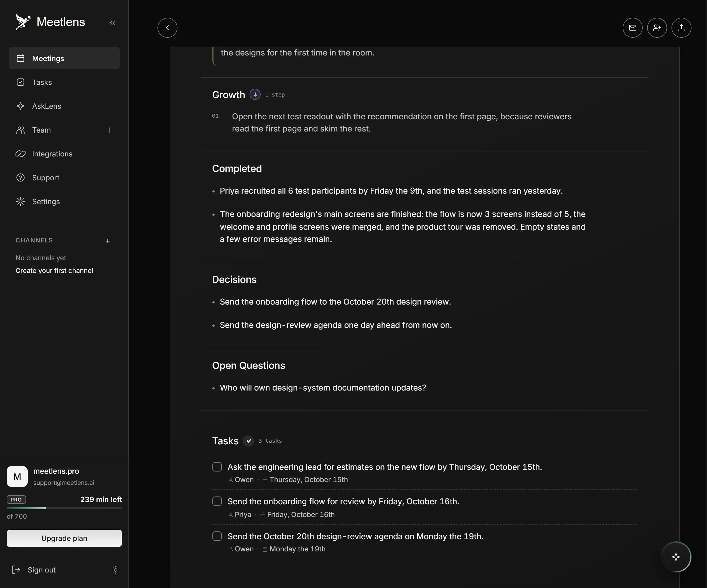The image size is (707, 588).
Task: Open the Integrations page
Action: (x=64, y=154)
